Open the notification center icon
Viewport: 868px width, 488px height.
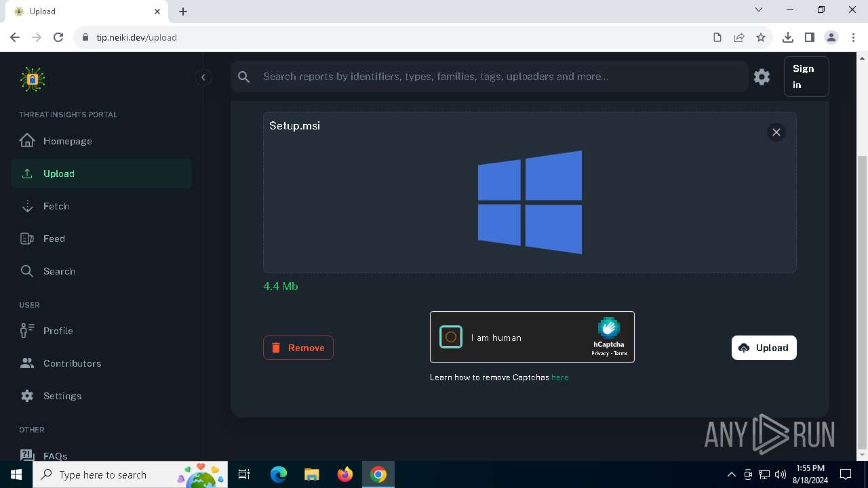pos(846,474)
